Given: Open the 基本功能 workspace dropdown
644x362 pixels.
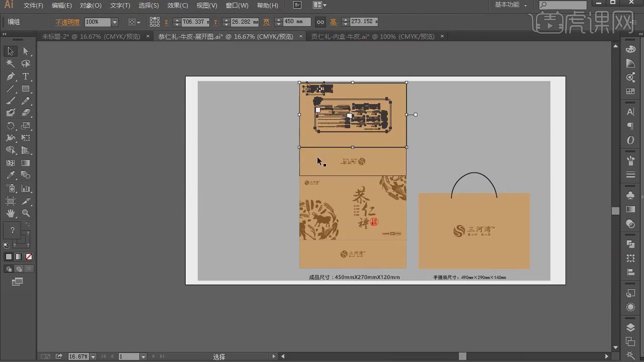Looking at the screenshot, I should click(x=511, y=5).
